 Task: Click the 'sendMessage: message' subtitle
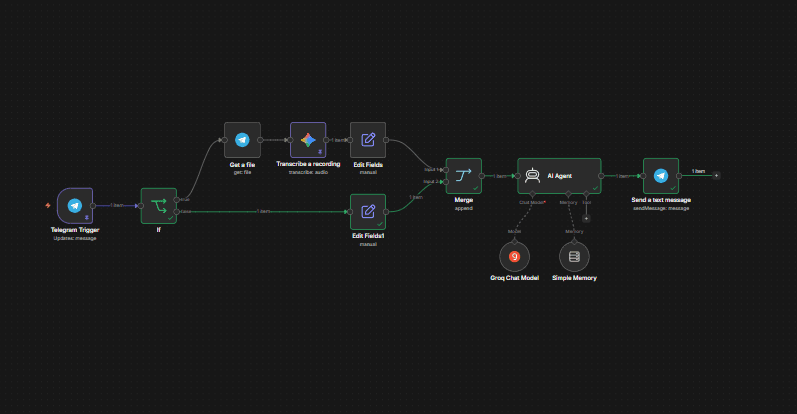661,208
